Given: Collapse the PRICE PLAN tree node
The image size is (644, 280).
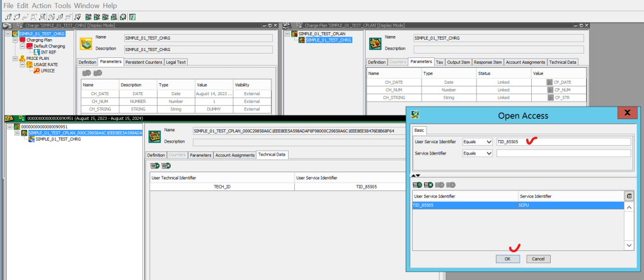Looking at the screenshot, I should click(x=14, y=59).
